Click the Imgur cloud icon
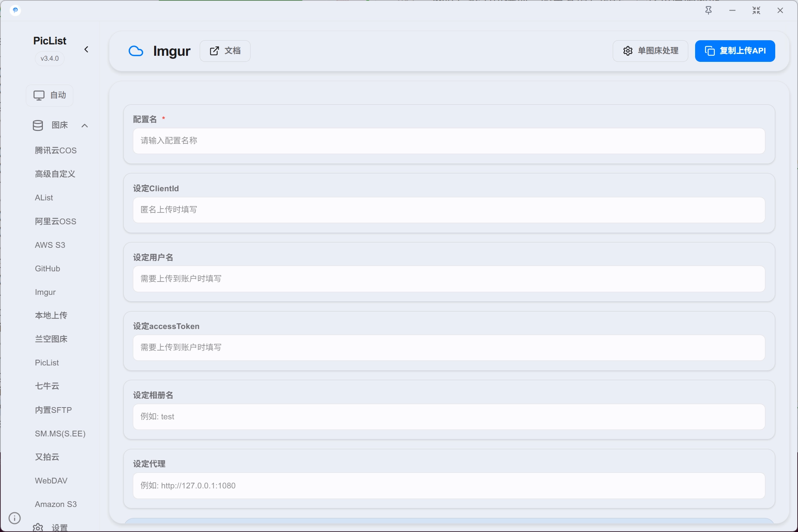 coord(136,51)
